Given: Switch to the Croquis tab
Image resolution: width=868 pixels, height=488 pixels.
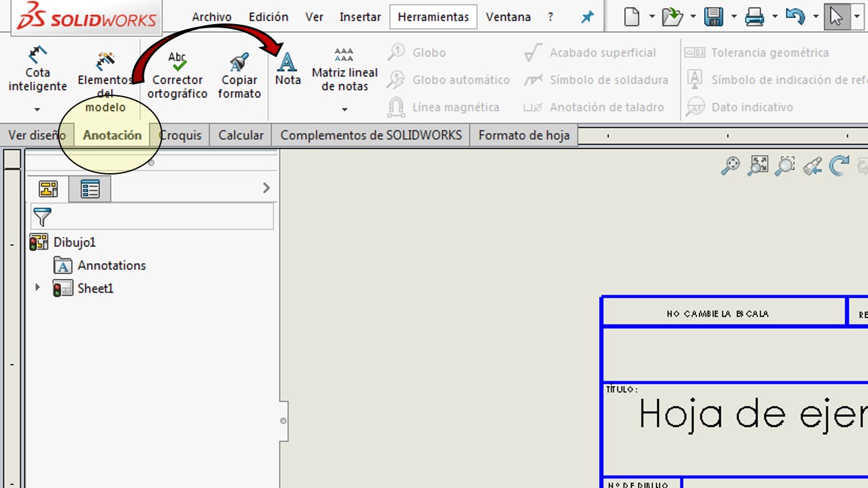Looking at the screenshot, I should pos(180,135).
